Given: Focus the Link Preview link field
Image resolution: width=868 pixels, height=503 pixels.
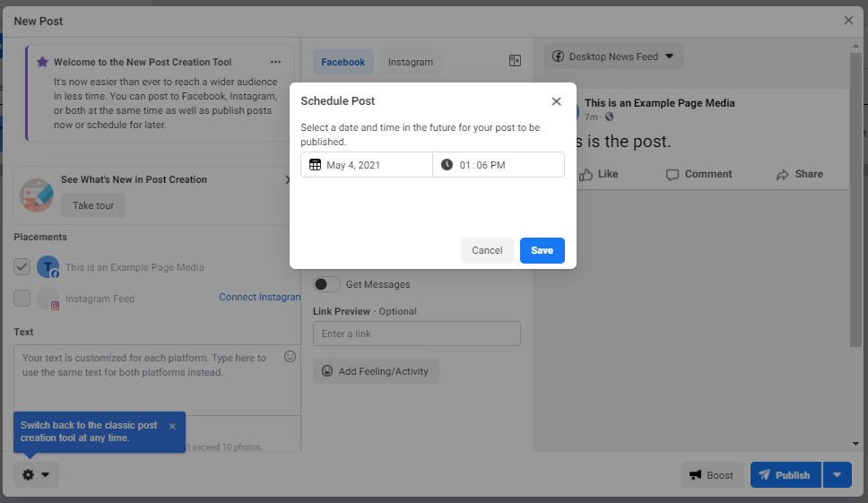Looking at the screenshot, I should click(x=417, y=334).
